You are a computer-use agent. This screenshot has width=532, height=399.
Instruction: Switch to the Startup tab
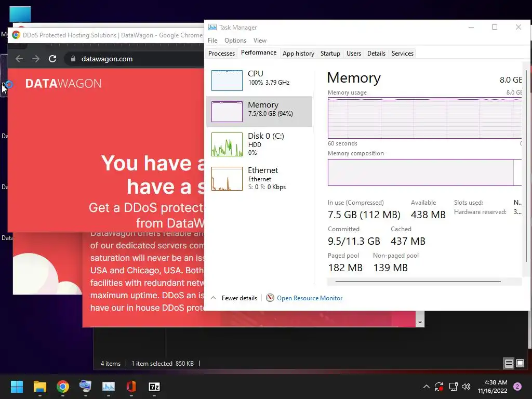pyautogui.click(x=330, y=54)
